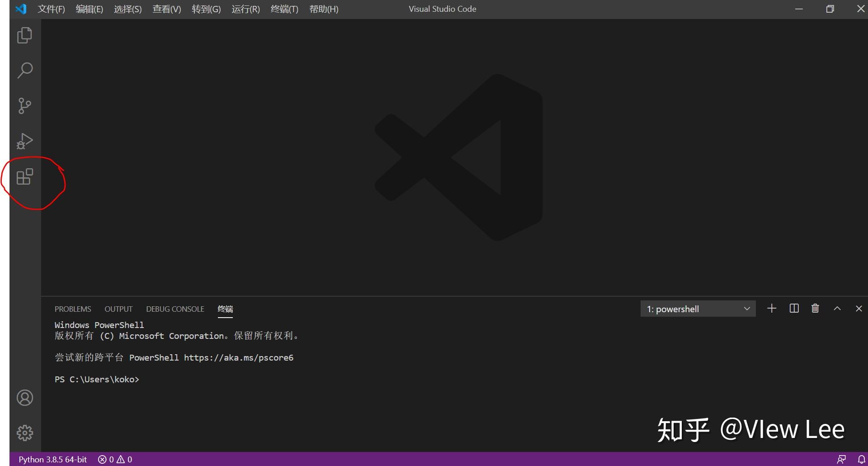Toggle maximize panel with the chevron icon
The image size is (868, 466).
pyautogui.click(x=837, y=309)
